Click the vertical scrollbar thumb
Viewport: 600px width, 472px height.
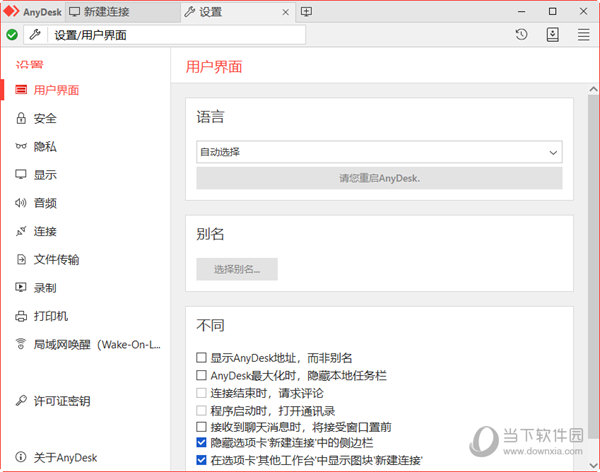(x=593, y=266)
